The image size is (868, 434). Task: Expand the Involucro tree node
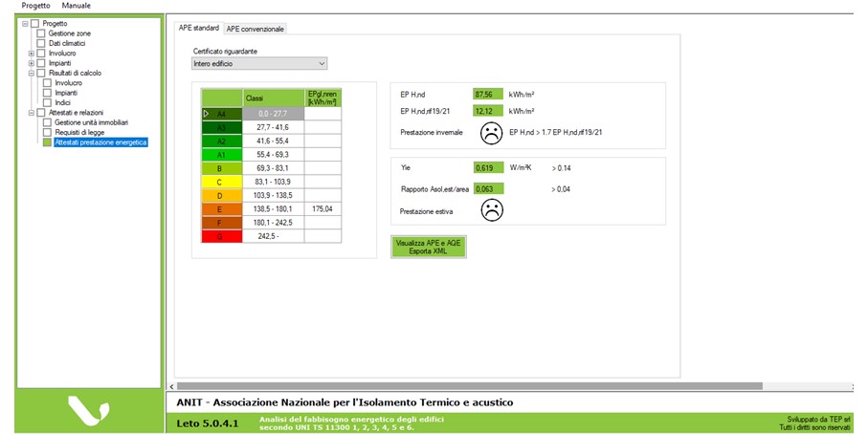tap(32, 54)
